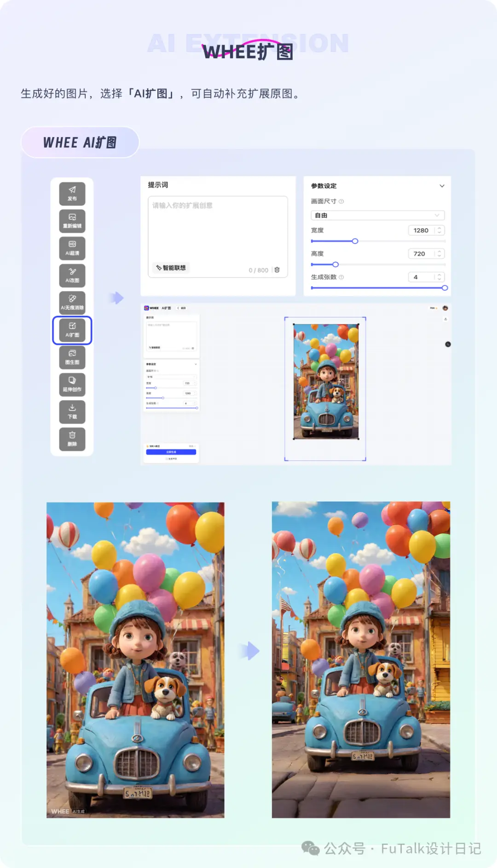Viewport: 497px width, 868px height.
Task: Click the 返回 back button in editor header
Action: click(x=181, y=308)
